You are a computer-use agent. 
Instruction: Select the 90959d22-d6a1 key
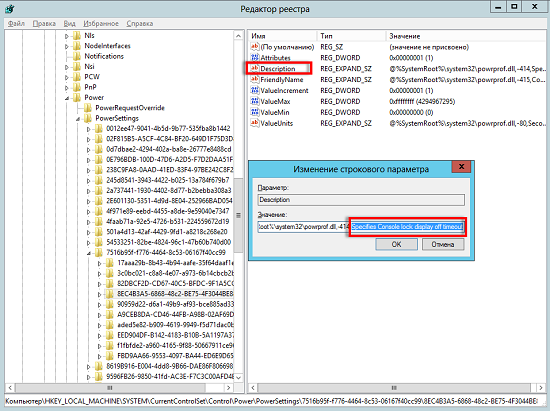click(175, 304)
